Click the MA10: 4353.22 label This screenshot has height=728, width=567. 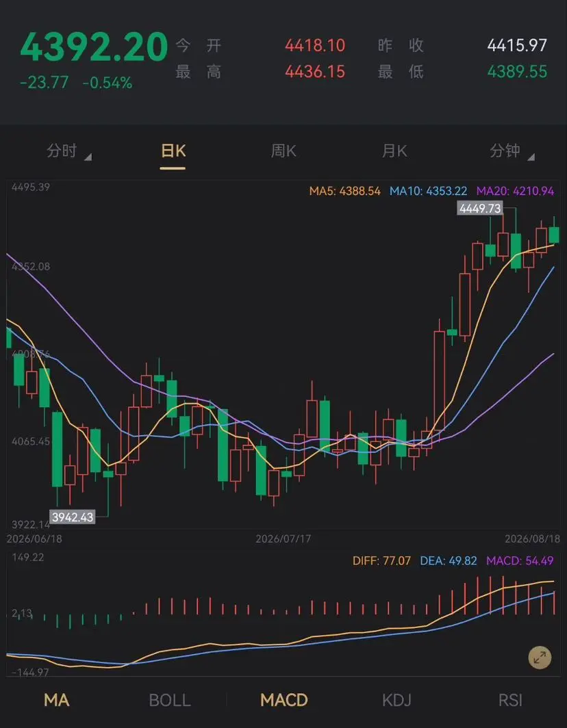[428, 192]
